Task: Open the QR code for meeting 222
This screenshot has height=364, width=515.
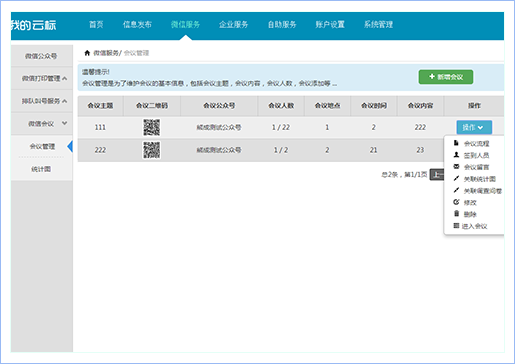Action: click(x=152, y=150)
